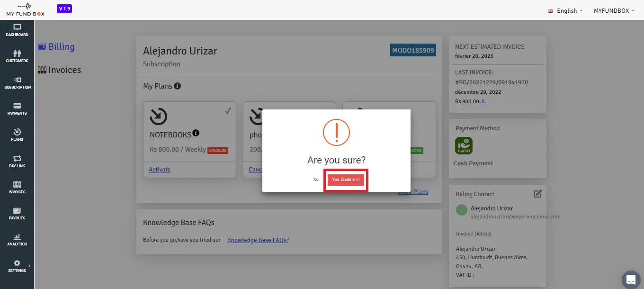644x289 pixels.
Task: Select the Billing menu item
Action: (x=56, y=47)
